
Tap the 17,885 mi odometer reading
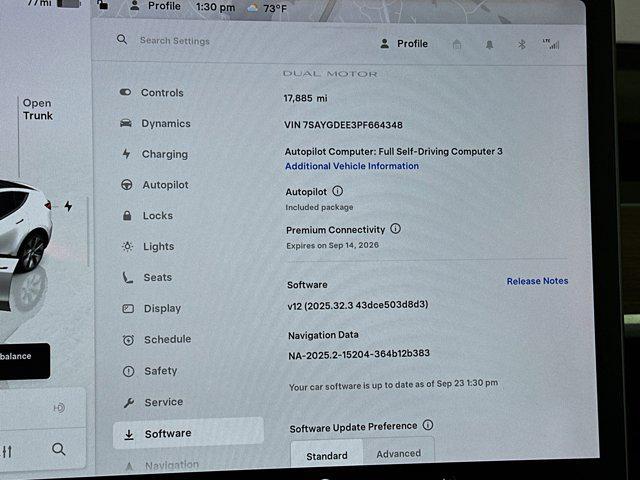tap(305, 98)
